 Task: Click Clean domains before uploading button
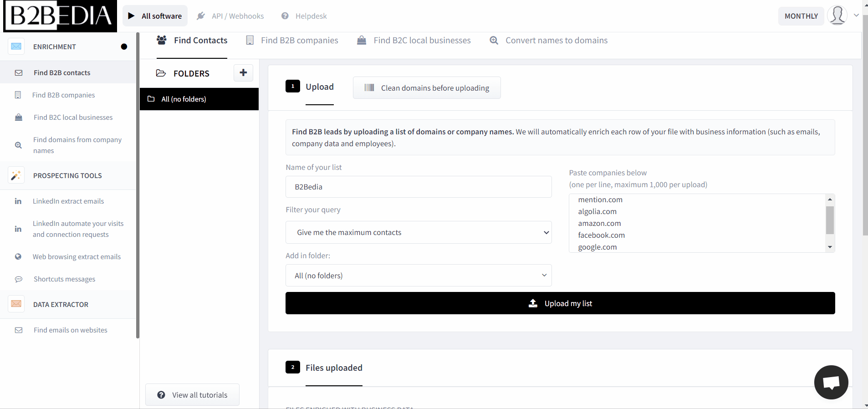point(427,88)
